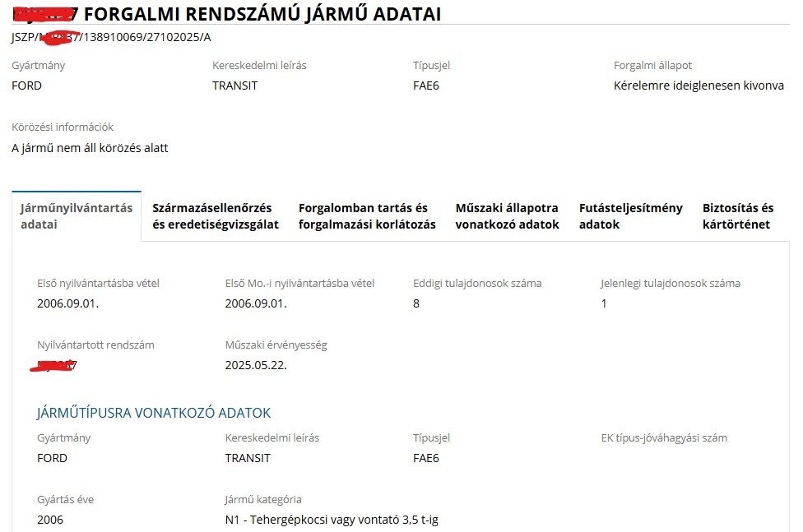This screenshot has height=532, width=803.
Task: Switch to Származásellenőrzés és eredetiségvizsgálat tab
Action: tap(216, 216)
